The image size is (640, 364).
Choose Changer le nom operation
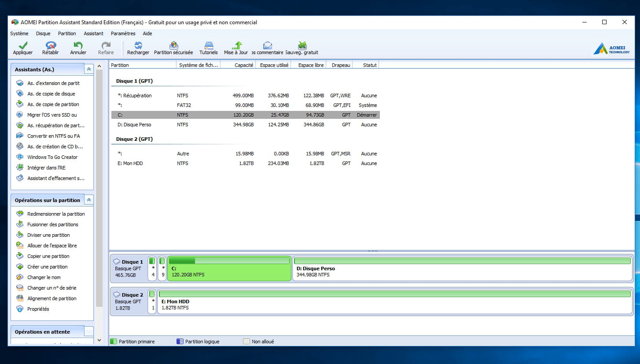point(44,277)
